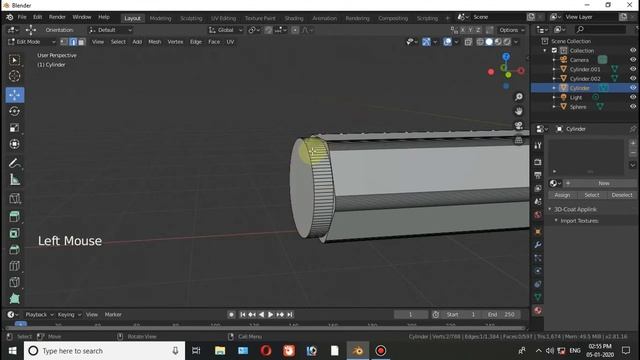
Task: Open the Edit Mode dropdown
Action: (x=31, y=42)
